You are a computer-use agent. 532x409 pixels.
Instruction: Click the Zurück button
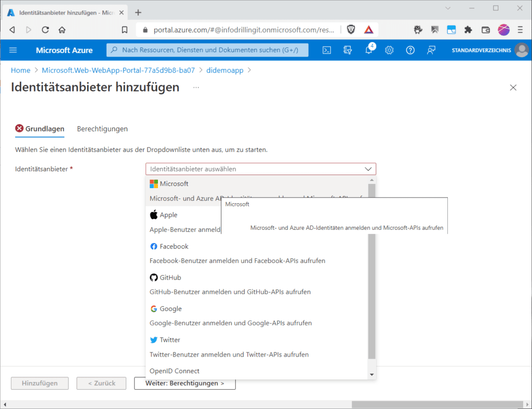tap(101, 383)
